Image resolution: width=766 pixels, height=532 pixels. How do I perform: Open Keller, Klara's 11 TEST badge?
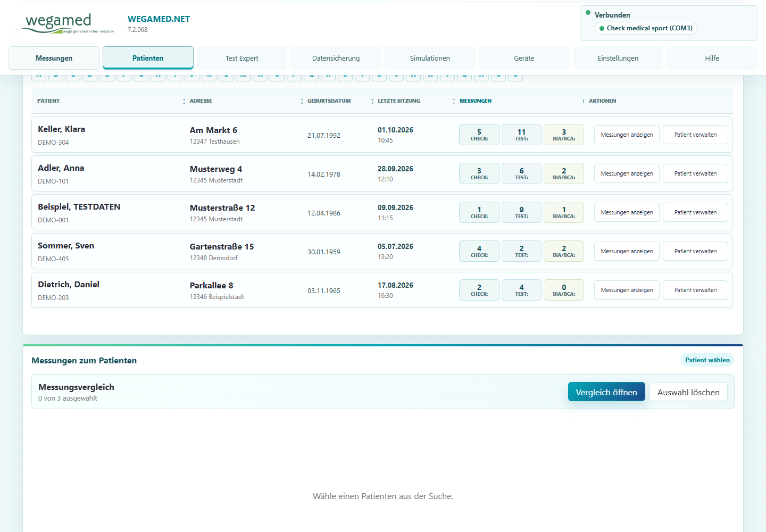point(521,135)
